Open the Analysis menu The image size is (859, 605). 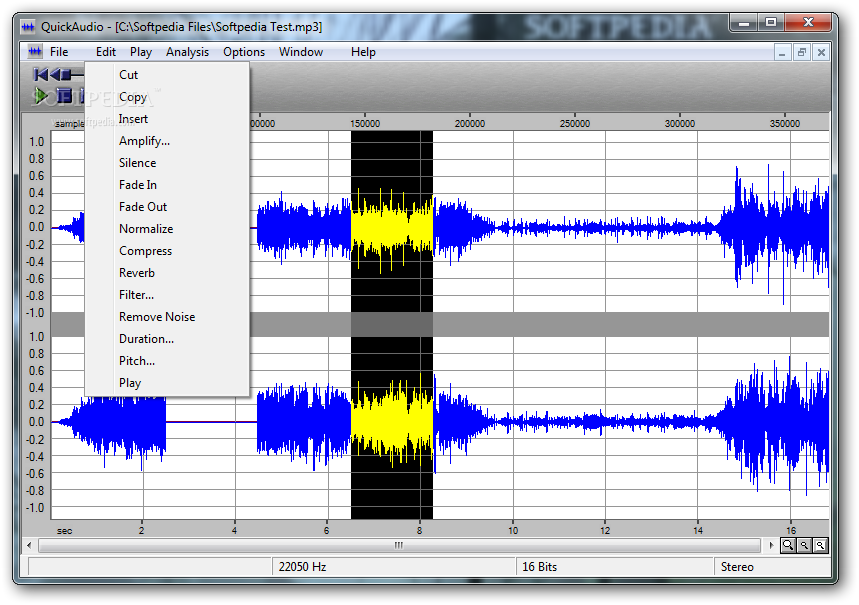(187, 52)
